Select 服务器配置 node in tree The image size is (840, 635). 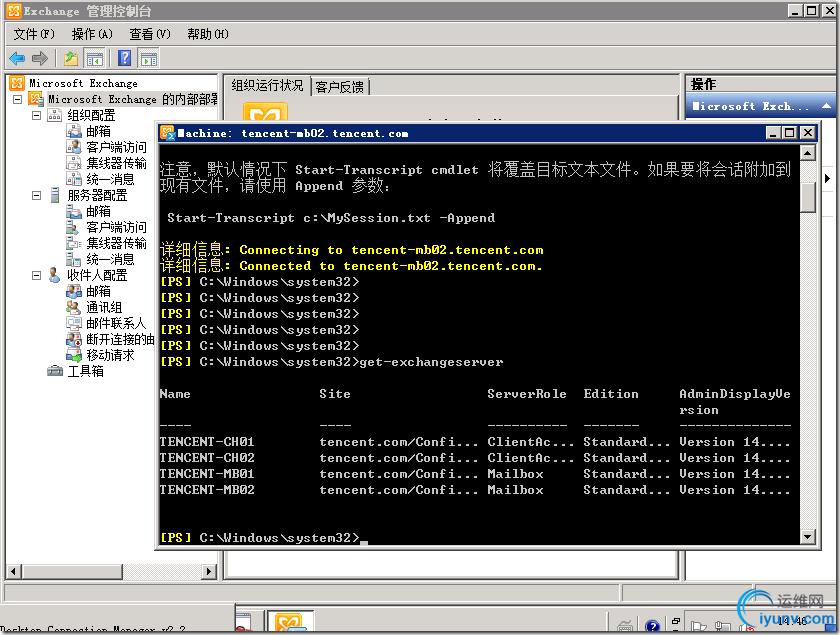(97, 195)
